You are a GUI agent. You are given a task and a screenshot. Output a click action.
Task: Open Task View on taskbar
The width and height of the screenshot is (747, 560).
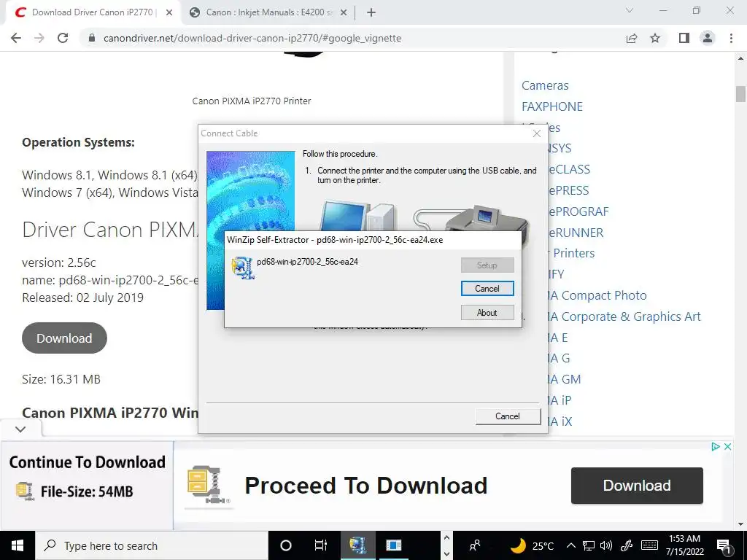(321, 545)
